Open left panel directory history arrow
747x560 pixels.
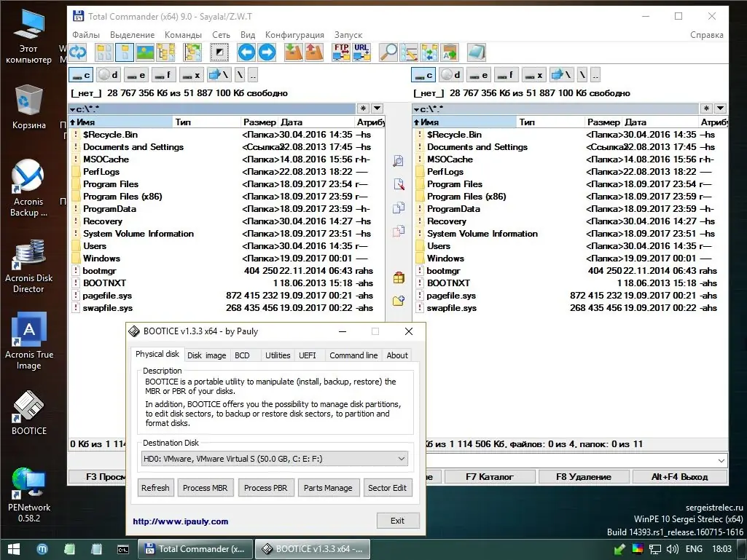click(x=377, y=109)
